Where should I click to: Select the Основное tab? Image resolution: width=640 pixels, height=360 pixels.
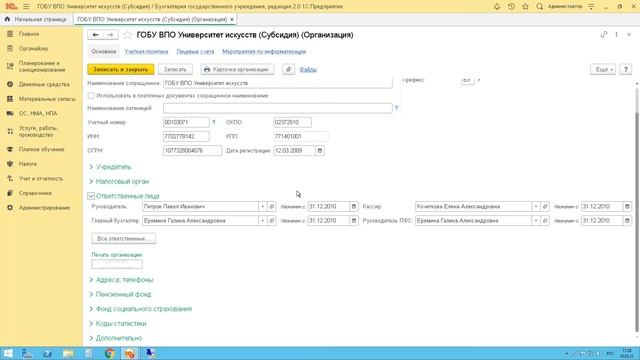104,51
